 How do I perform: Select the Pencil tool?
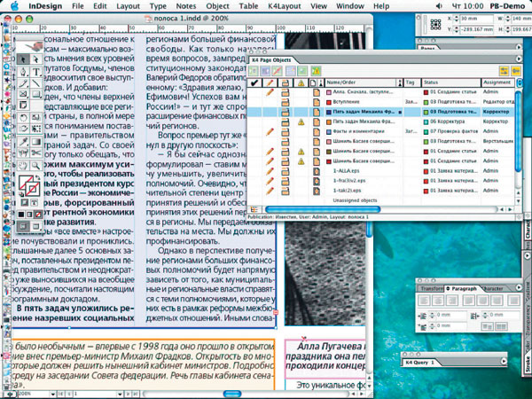(x=23, y=82)
